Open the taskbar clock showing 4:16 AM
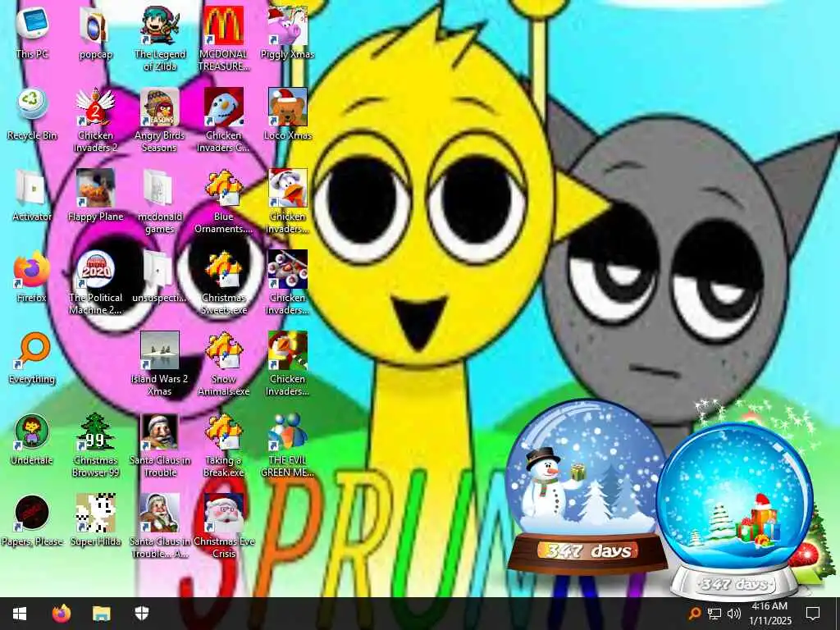Viewport: 840px width, 630px height. pos(769,614)
